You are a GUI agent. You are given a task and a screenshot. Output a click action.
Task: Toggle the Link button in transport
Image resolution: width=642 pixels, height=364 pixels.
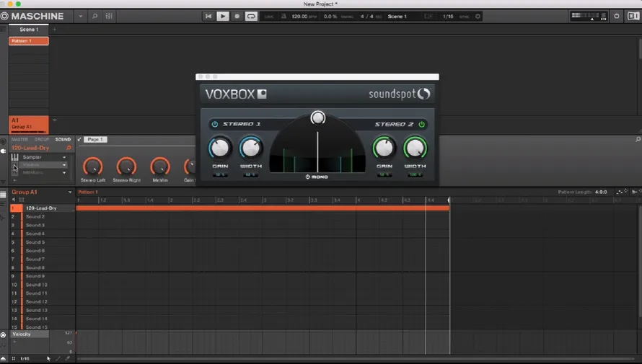coord(269,17)
